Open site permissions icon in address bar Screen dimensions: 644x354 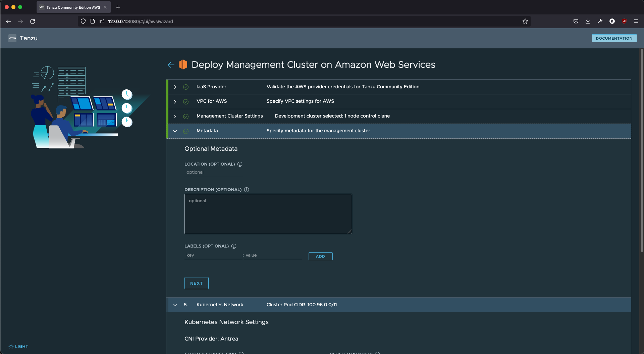tap(102, 21)
